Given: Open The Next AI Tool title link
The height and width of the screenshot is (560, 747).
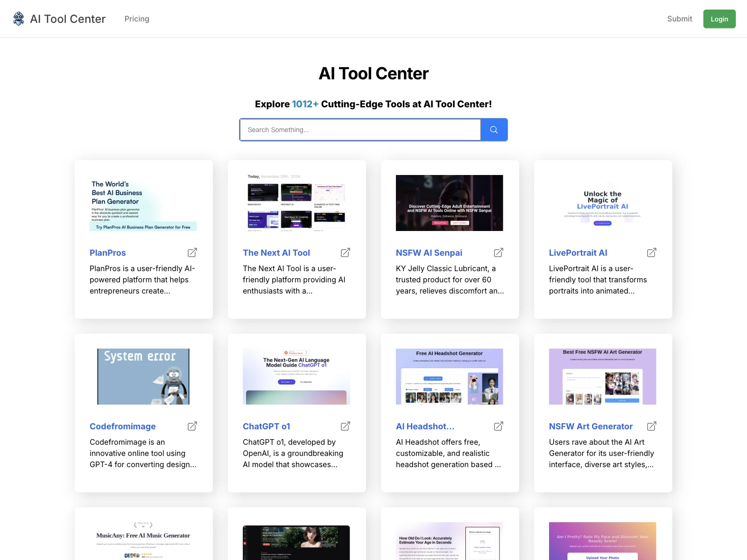Looking at the screenshot, I should point(276,252).
